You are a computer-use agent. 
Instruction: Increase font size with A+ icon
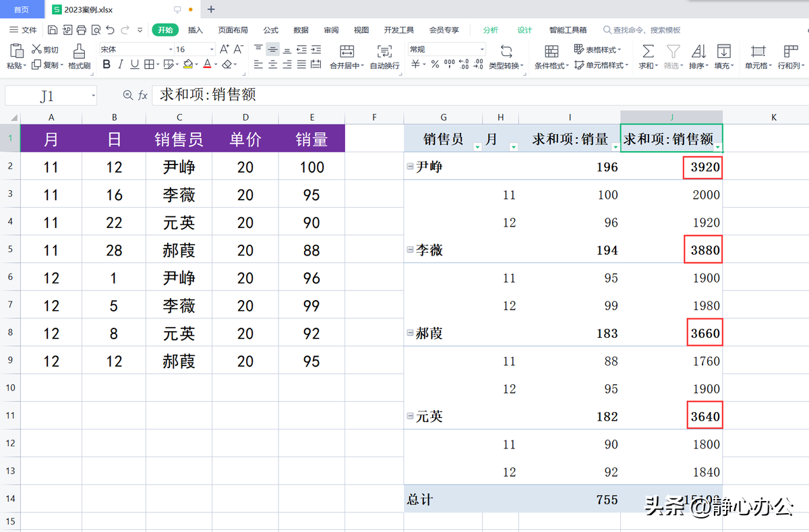point(224,49)
